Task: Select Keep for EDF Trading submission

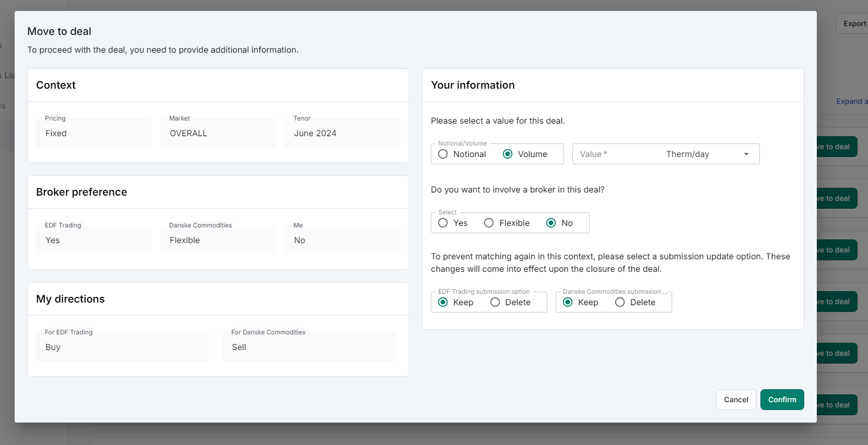Action: point(443,302)
